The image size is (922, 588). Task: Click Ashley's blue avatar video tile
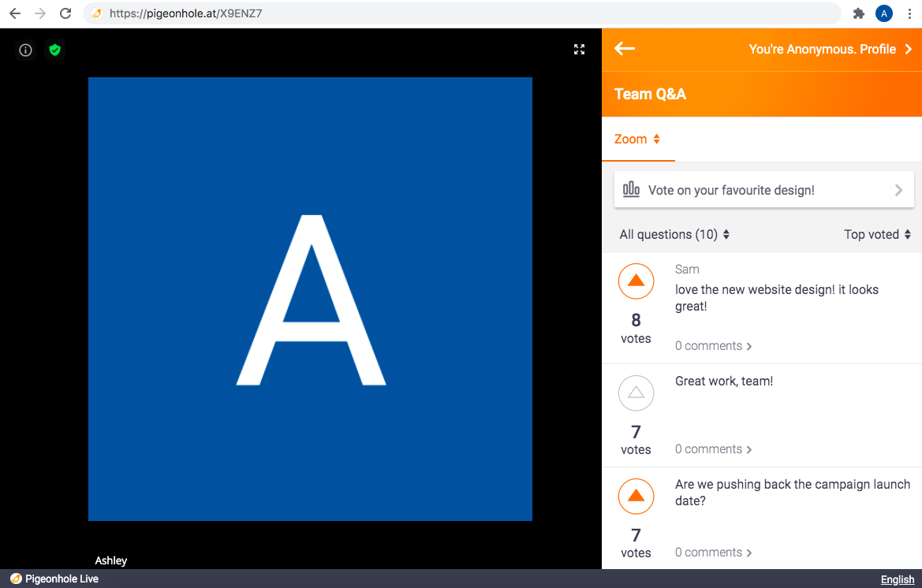tap(311, 299)
